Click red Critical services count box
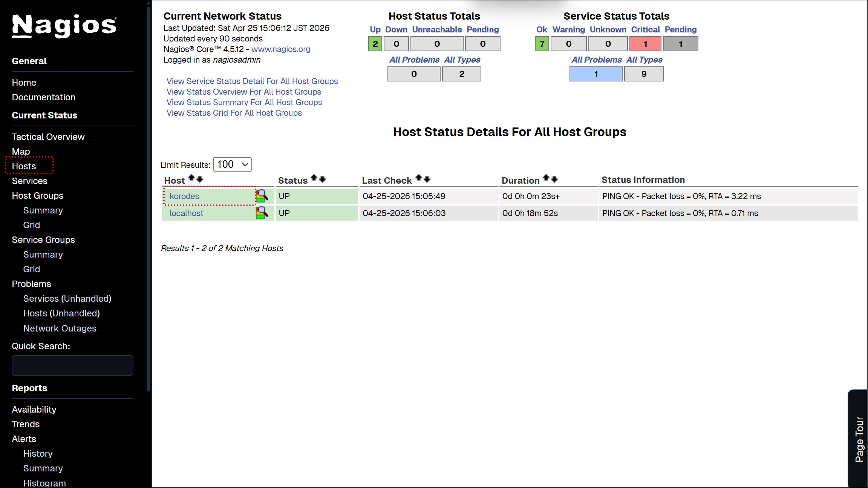This screenshot has width=868, height=488. coord(645,44)
